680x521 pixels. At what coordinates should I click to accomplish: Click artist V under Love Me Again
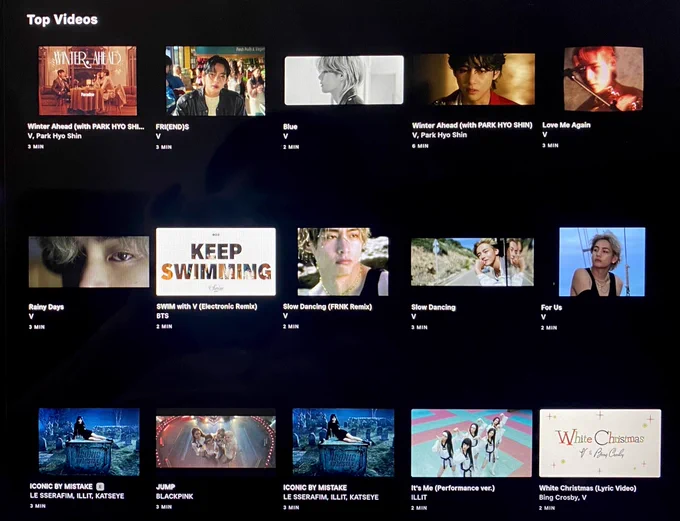(544, 135)
